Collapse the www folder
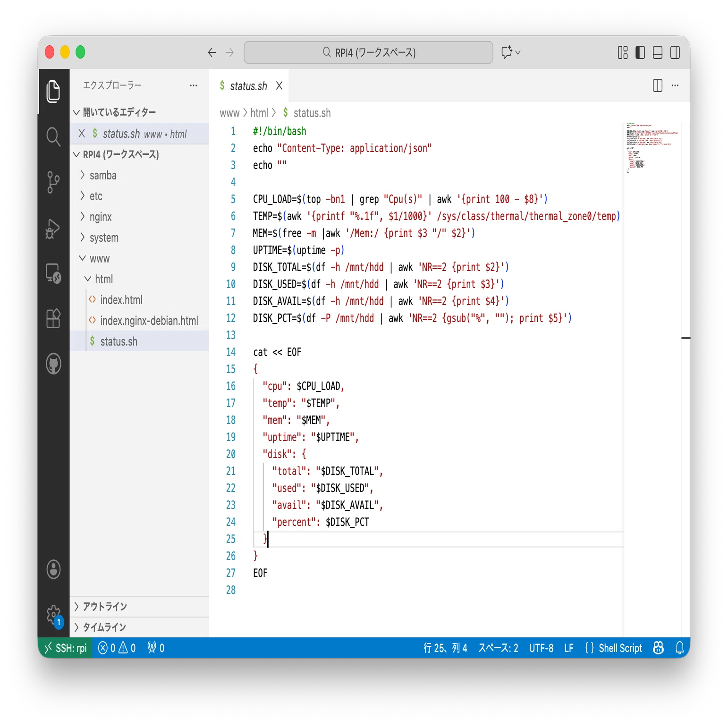The image size is (728, 728). click(140, 258)
